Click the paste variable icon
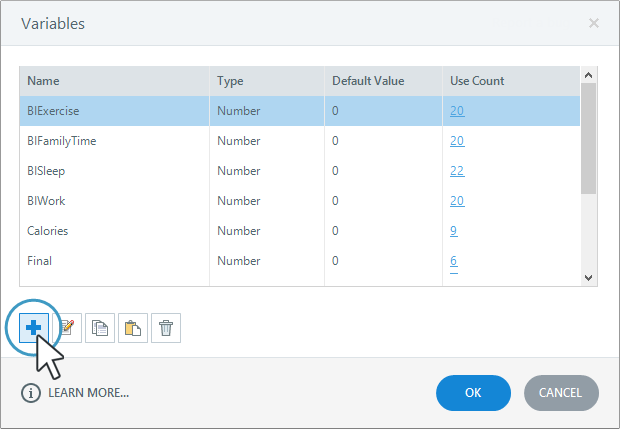 click(x=133, y=327)
